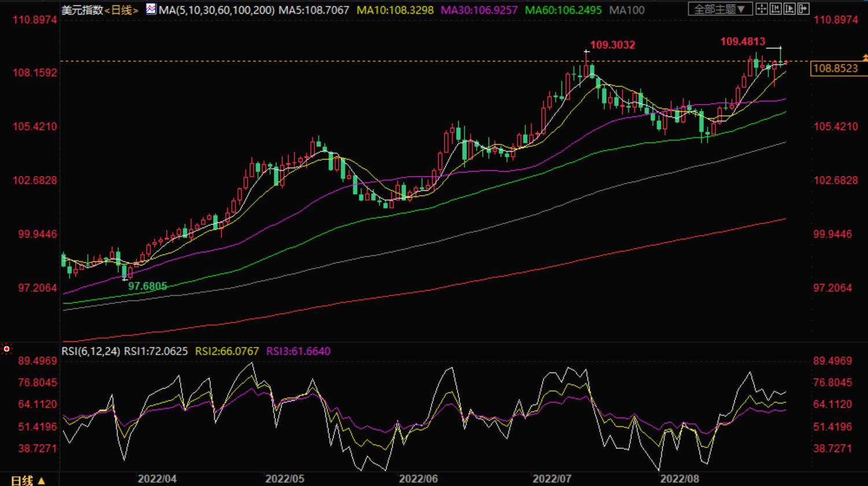Click the <日线> period label in title
Viewport: 868px width, 486px height.
[122, 10]
